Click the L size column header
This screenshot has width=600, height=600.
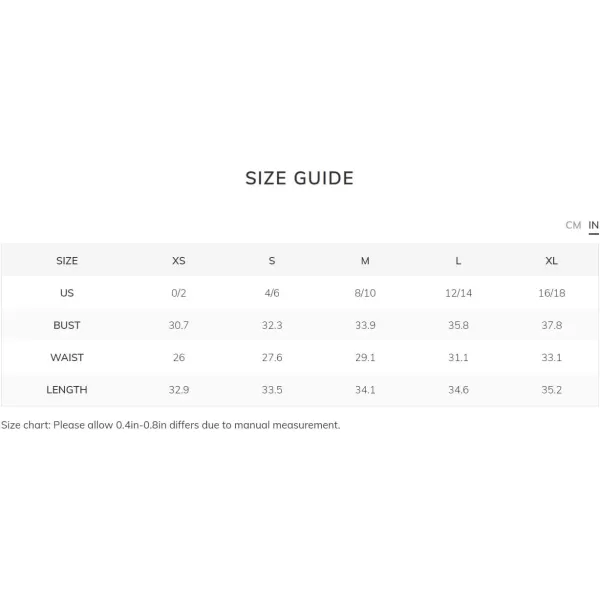pos(458,261)
